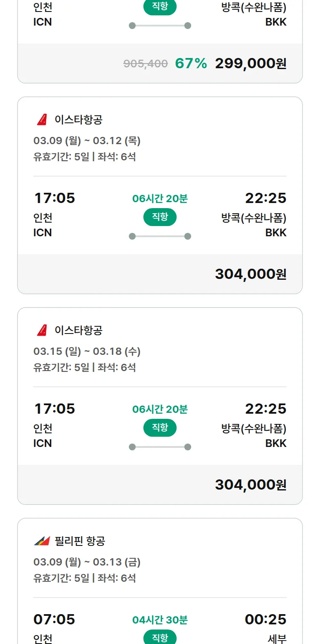Click the Eastar Air logo on the 03.09–03.12 flight

pos(42,120)
